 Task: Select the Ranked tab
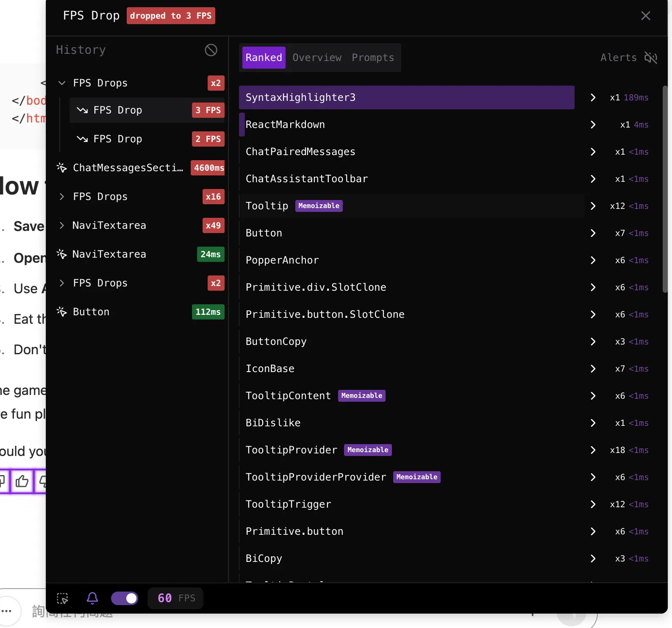(264, 58)
